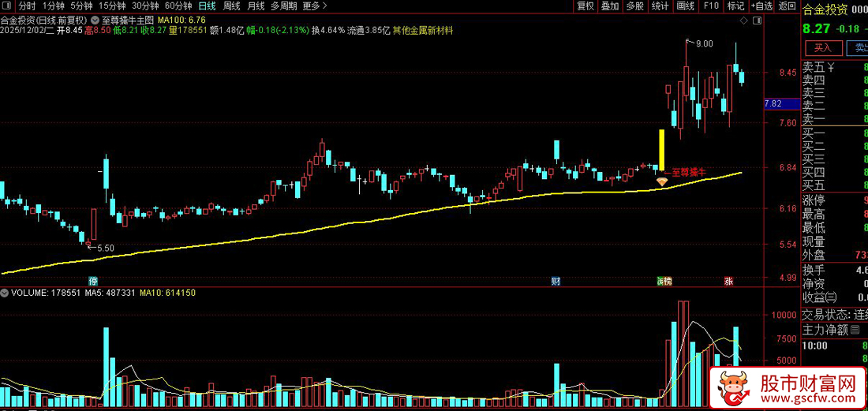Click the 至尊擒牛主图 indicator name
This screenshot has height=411, width=868.
[128, 20]
